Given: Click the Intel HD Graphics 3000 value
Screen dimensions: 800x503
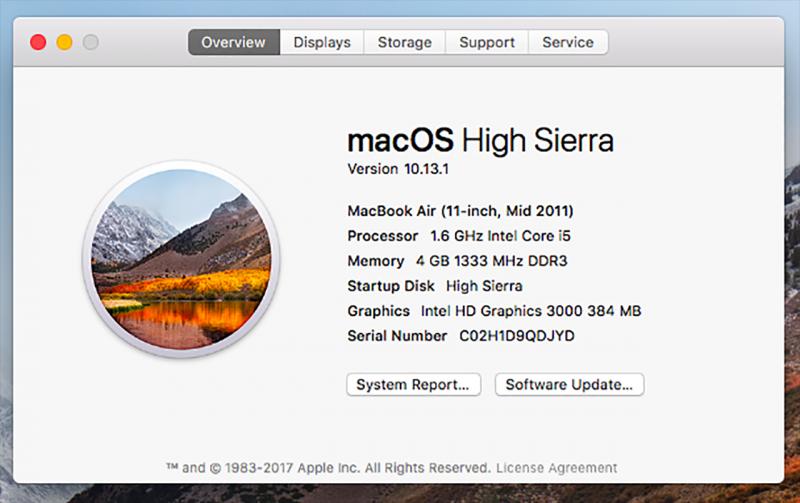Looking at the screenshot, I should (x=530, y=311).
